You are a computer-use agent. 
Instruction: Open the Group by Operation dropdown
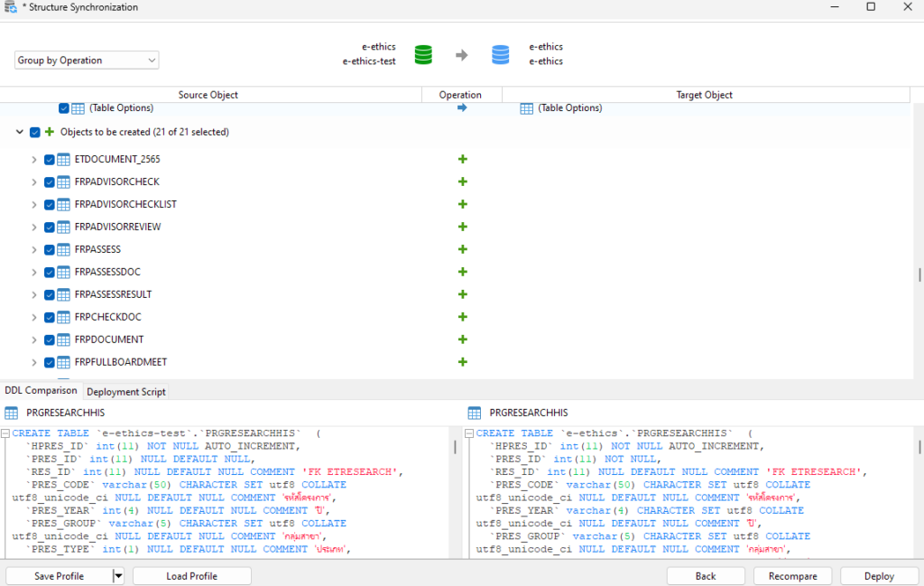click(x=87, y=60)
